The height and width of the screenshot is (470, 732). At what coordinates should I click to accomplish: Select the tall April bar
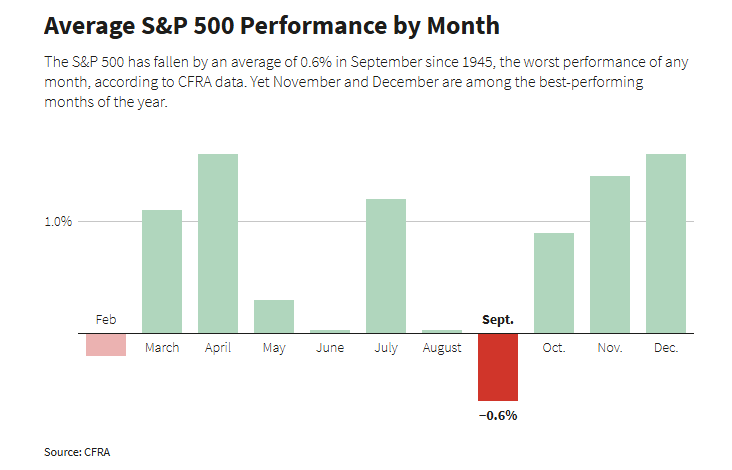pyautogui.click(x=218, y=242)
